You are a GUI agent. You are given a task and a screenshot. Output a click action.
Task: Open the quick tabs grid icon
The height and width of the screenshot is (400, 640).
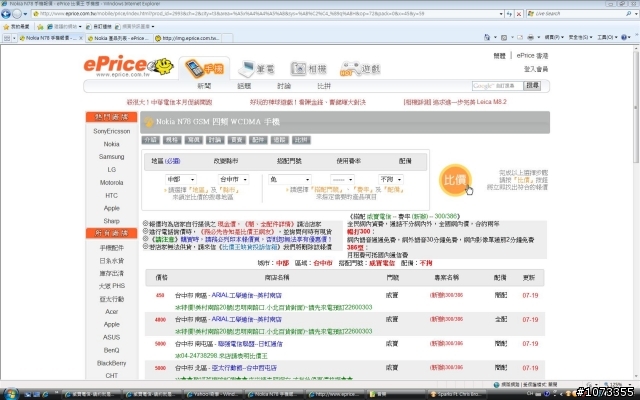pyautogui.click(x=7, y=38)
